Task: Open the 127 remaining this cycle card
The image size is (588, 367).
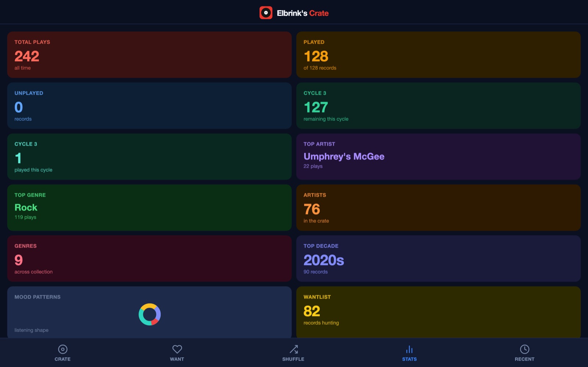Action: coord(438,106)
